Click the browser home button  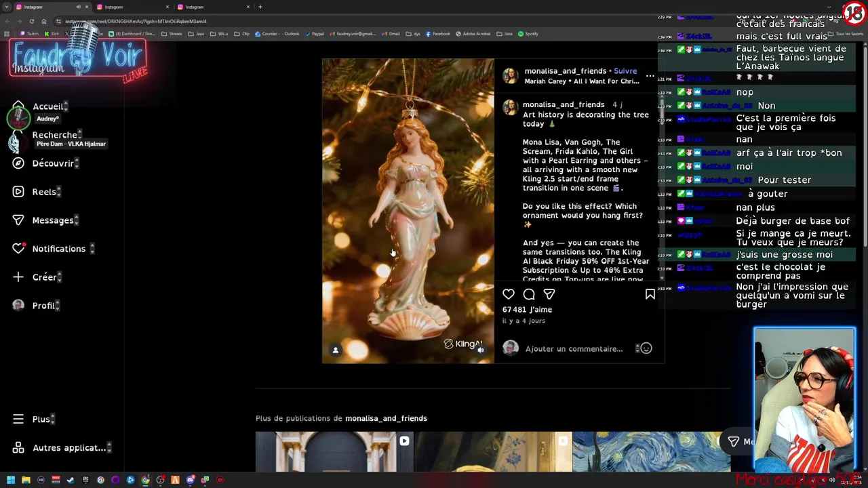click(x=44, y=21)
